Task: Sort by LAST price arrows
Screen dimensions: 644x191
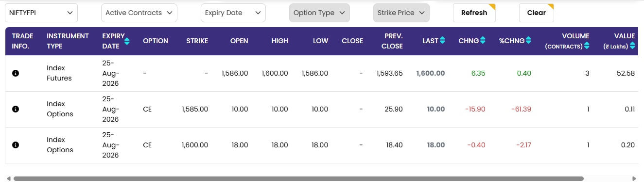Action: tap(442, 41)
